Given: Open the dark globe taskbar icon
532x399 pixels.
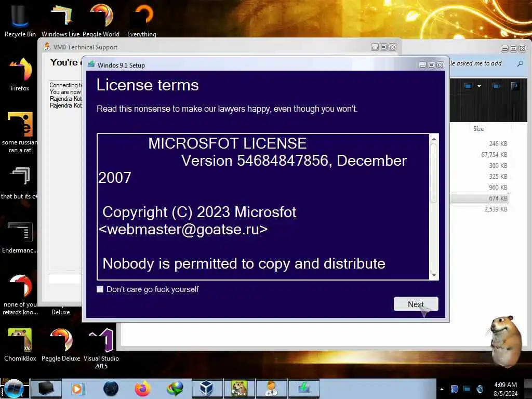Looking at the screenshot, I should pyautogui.click(x=111, y=389).
